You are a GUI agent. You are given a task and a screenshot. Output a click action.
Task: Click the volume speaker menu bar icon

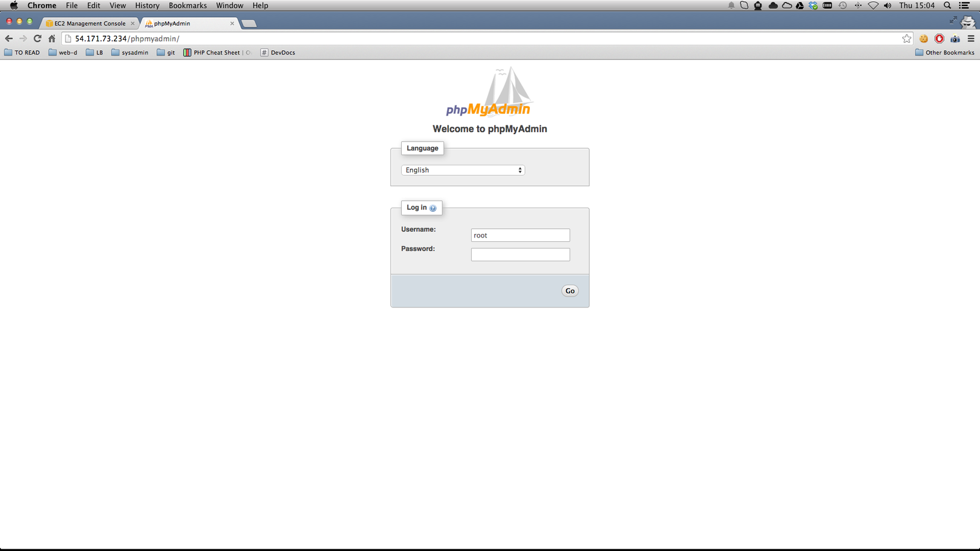(x=888, y=6)
